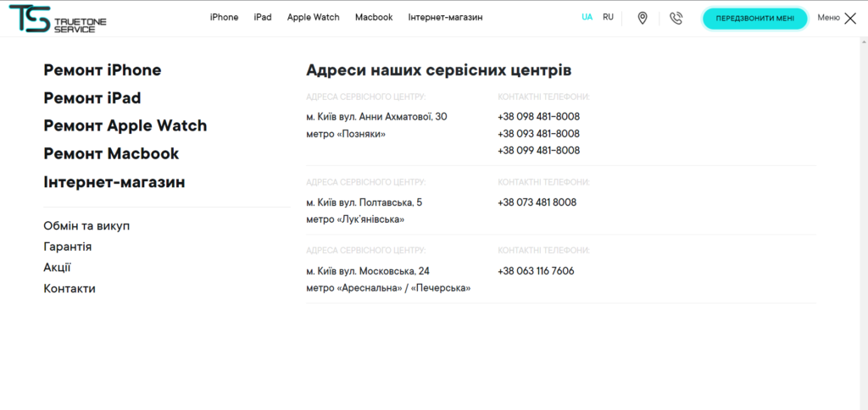Open the location pin icon
Image resolution: width=868 pixels, height=410 pixels.
pos(643,19)
